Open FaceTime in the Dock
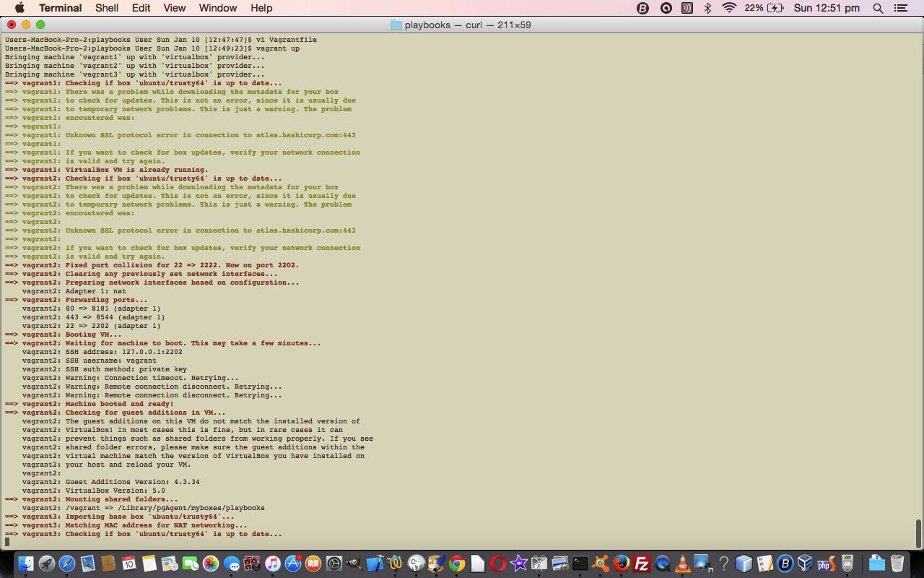 point(190,564)
